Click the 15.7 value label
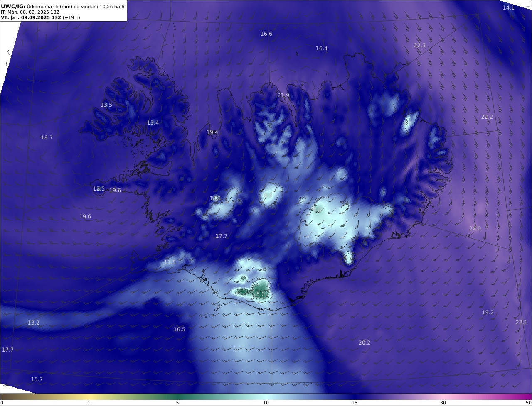 click(x=37, y=379)
